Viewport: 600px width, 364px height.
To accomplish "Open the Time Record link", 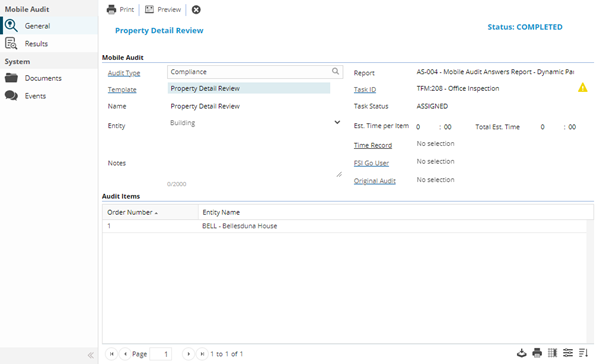I will (x=373, y=145).
